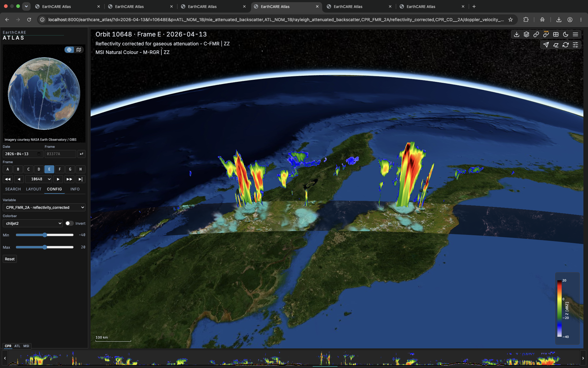This screenshot has width=588, height=368.
Task: Toggle the colorbar Invert switch
Action: coord(69,223)
